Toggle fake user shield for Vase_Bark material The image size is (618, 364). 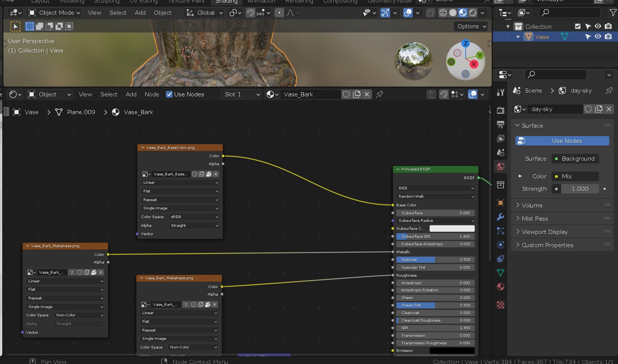click(x=346, y=94)
